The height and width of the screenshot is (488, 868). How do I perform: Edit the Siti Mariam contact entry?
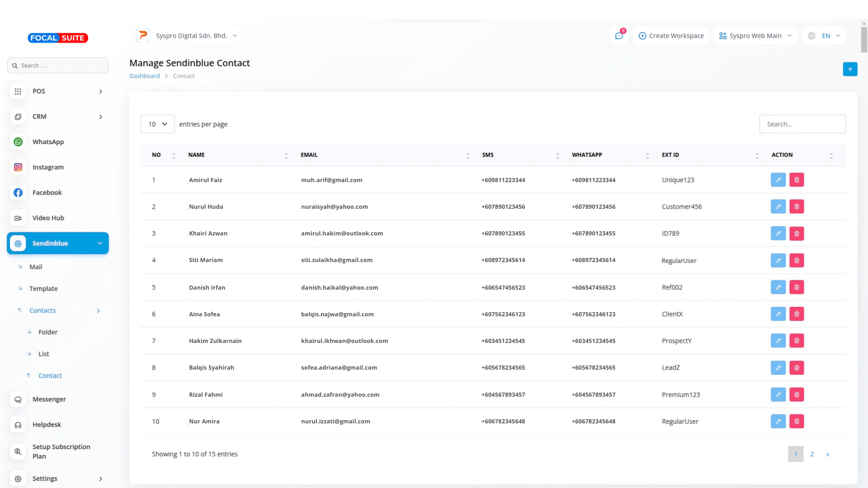pyautogui.click(x=778, y=260)
